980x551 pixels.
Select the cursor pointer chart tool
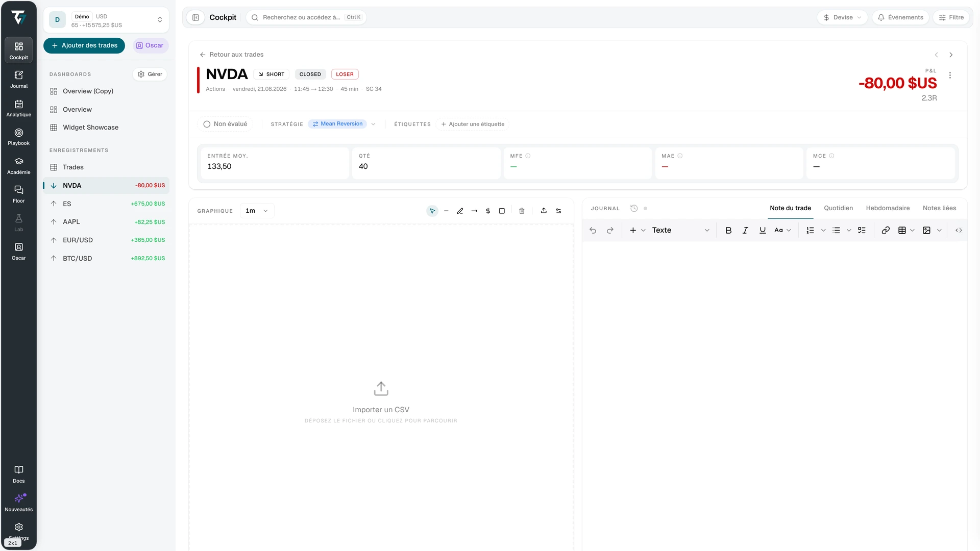(x=432, y=211)
